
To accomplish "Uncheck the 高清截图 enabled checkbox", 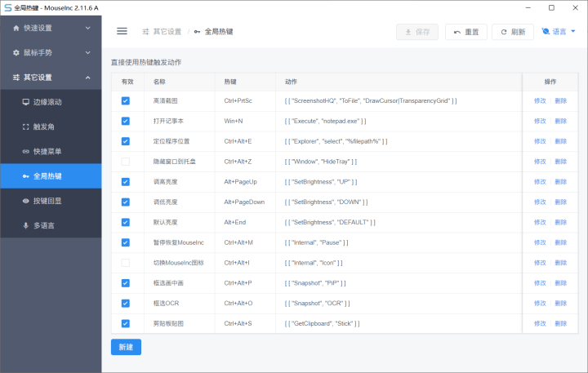I will 126,100.
